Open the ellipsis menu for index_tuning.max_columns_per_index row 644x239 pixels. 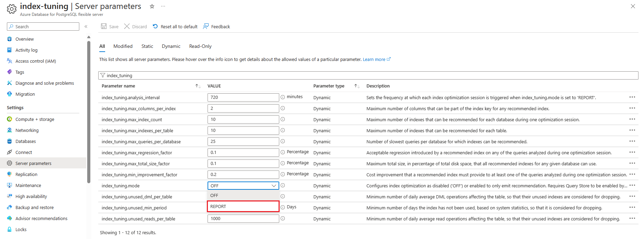point(632,108)
